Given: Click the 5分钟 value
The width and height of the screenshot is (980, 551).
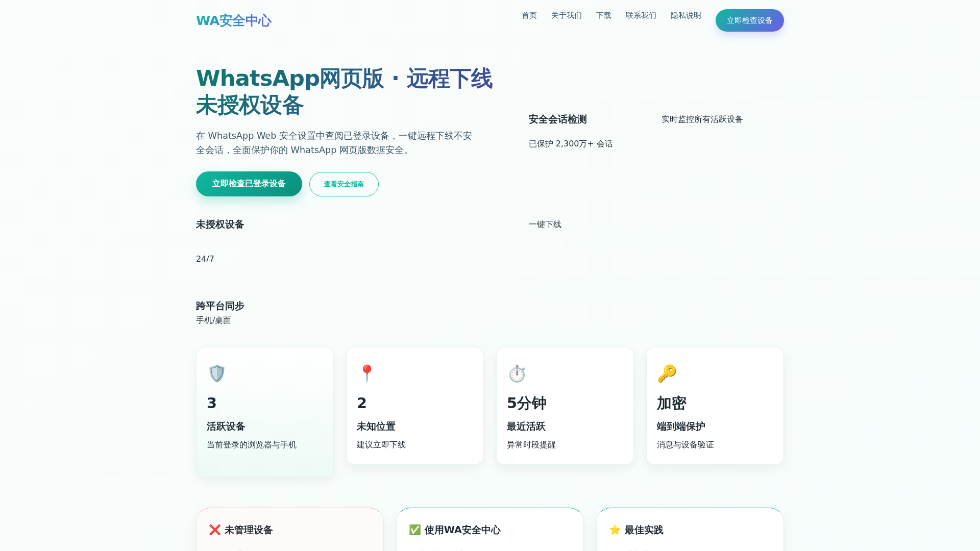Looking at the screenshot, I should [527, 403].
